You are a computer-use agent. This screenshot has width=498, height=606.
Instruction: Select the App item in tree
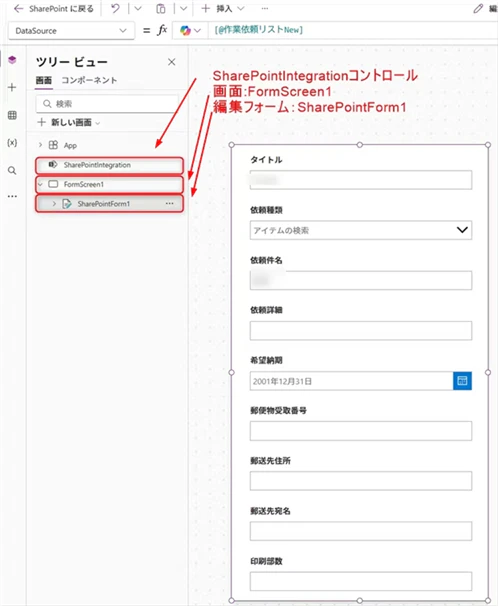[70, 145]
